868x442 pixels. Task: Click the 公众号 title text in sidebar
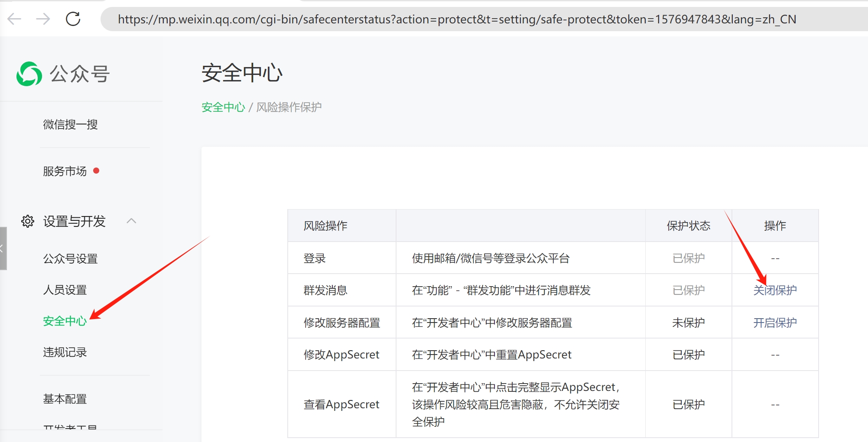80,74
